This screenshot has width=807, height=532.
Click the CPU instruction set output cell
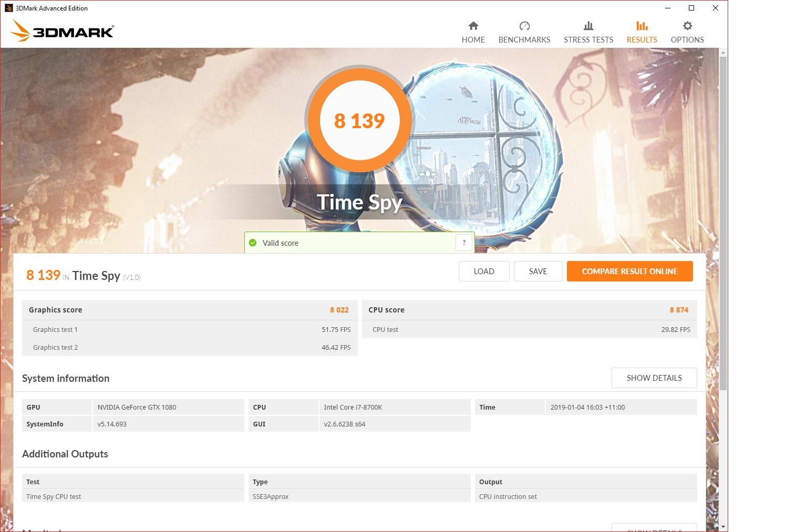pos(586,496)
